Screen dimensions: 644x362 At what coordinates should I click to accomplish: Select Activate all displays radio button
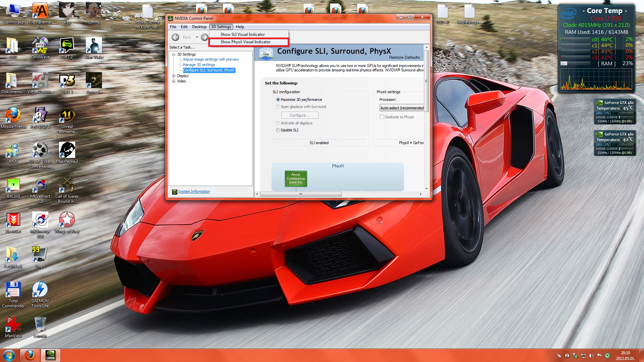coord(278,123)
